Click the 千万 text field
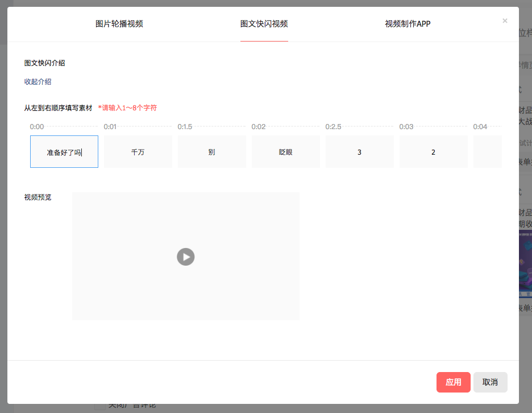This screenshot has height=413, width=532. pos(138,152)
